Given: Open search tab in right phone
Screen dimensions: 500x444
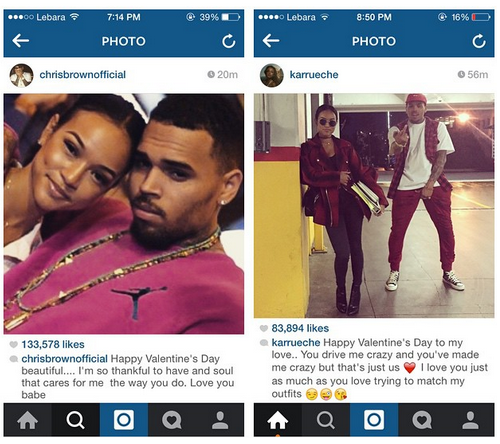Looking at the screenshot, I should [326, 420].
